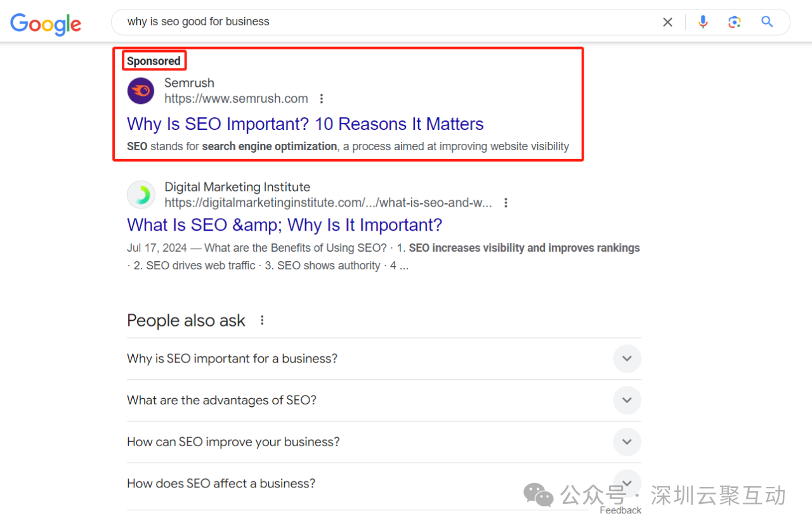The height and width of the screenshot is (528, 812).
Task: Click the 'Digital Marketing Institute' site name
Action: (237, 187)
